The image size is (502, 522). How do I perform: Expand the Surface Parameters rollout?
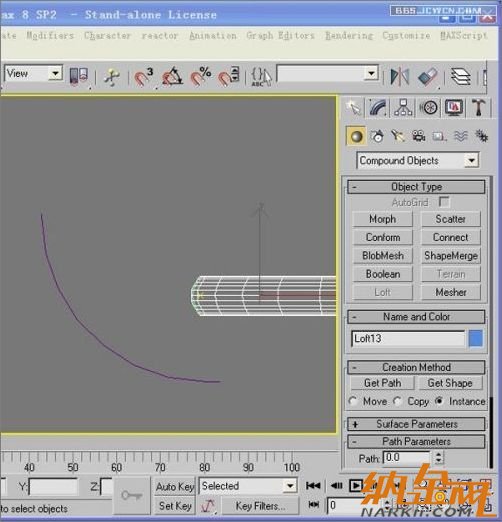click(416, 424)
